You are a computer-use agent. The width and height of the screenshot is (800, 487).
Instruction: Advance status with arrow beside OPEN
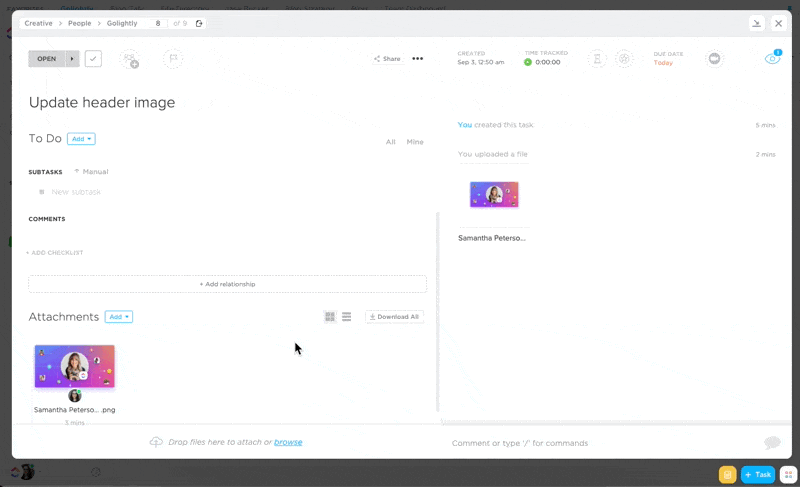pyautogui.click(x=72, y=59)
